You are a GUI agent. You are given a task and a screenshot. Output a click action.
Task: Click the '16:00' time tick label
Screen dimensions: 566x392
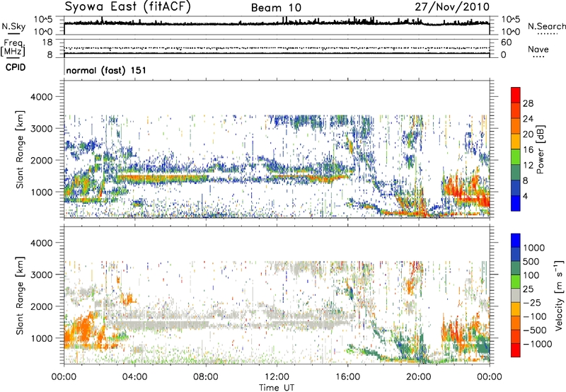347,377
